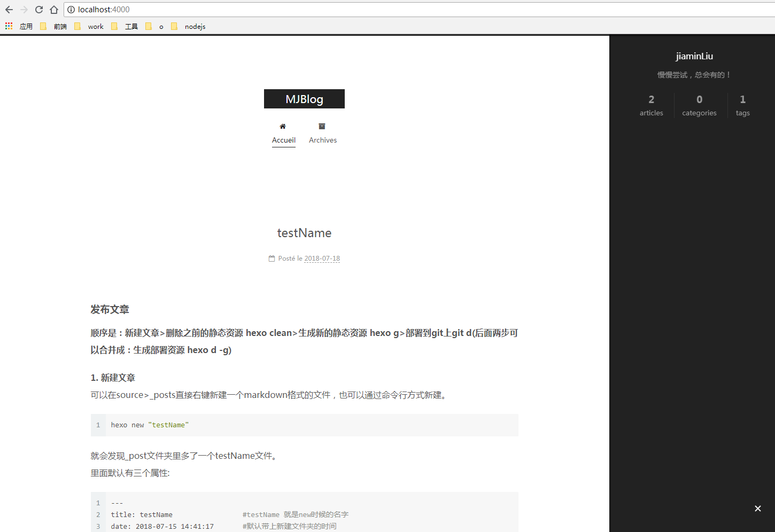Focus the localhost:4000 address bar
This screenshot has height=532, width=775.
pyautogui.click(x=420, y=10)
